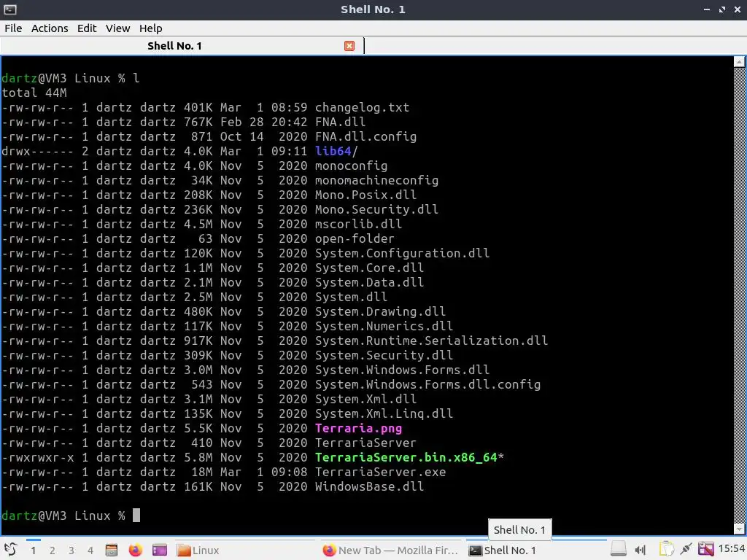This screenshot has width=747, height=560.
Task: Click the scrollbar down arrow in terminal
Action: tap(739, 529)
